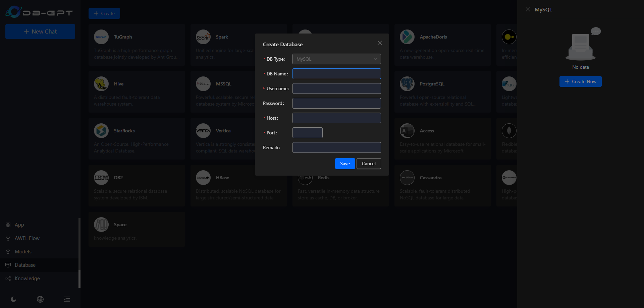Click the TuGraph logo icon
644x308 pixels.
pos(101,37)
